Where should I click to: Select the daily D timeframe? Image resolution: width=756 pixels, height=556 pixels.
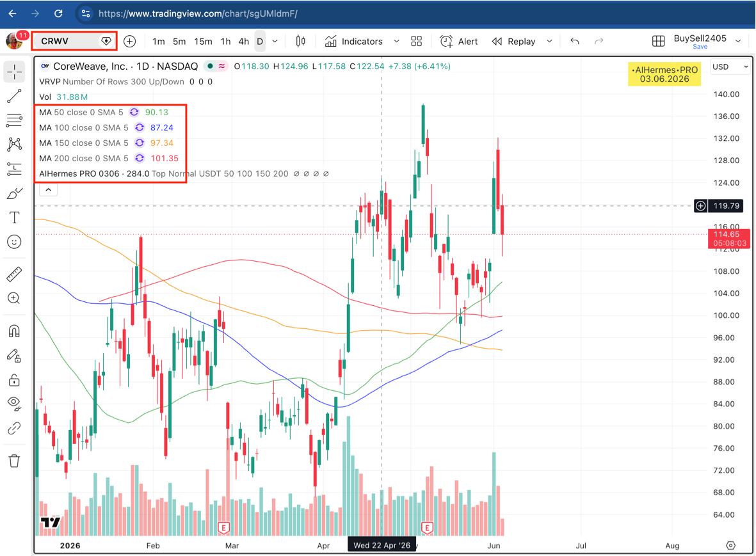(260, 42)
